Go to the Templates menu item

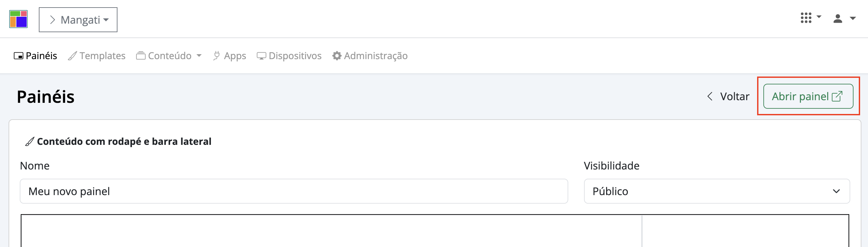pos(102,56)
